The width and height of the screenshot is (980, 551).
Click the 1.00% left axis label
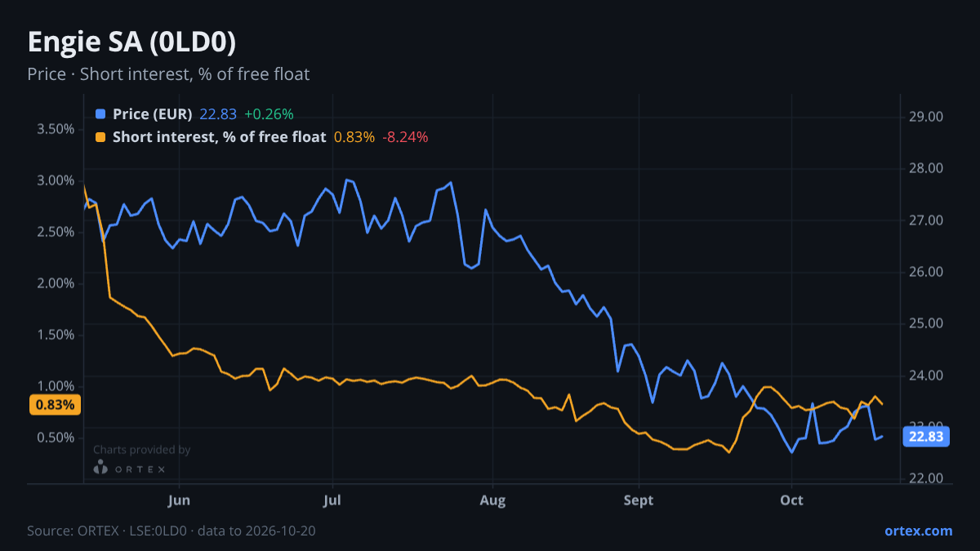[56, 386]
